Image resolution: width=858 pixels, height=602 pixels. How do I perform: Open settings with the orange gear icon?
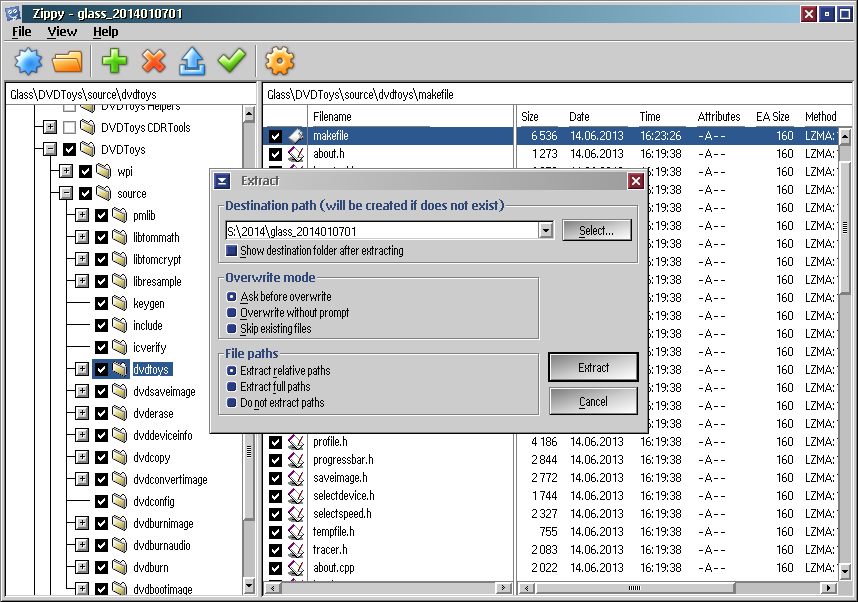(279, 61)
